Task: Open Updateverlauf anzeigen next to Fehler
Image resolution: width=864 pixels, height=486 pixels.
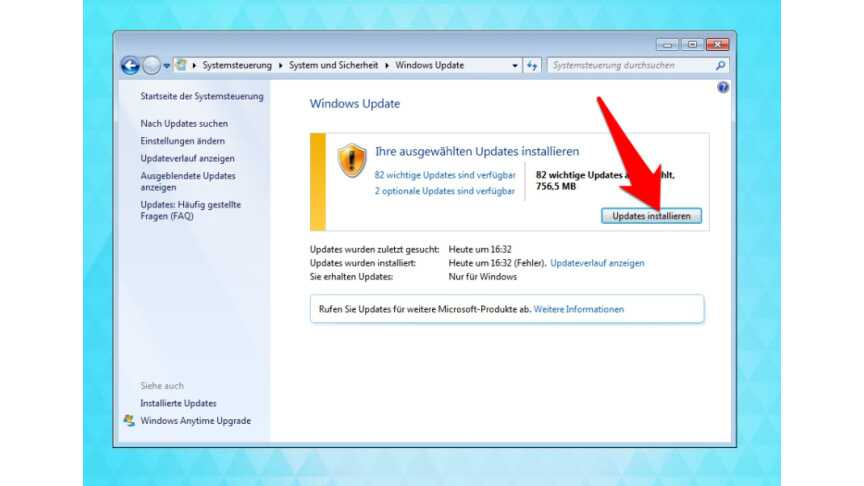Action: [597, 263]
